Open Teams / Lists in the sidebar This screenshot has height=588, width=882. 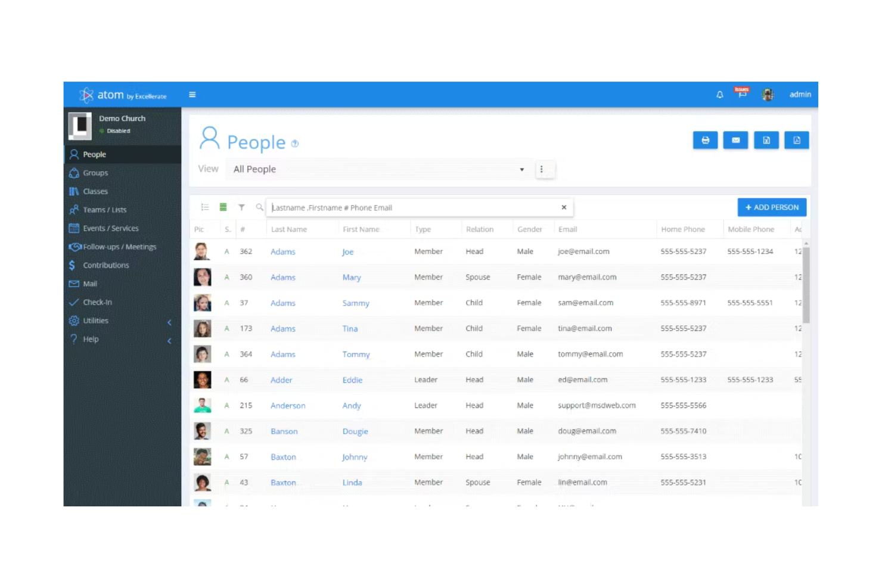[x=122, y=210]
